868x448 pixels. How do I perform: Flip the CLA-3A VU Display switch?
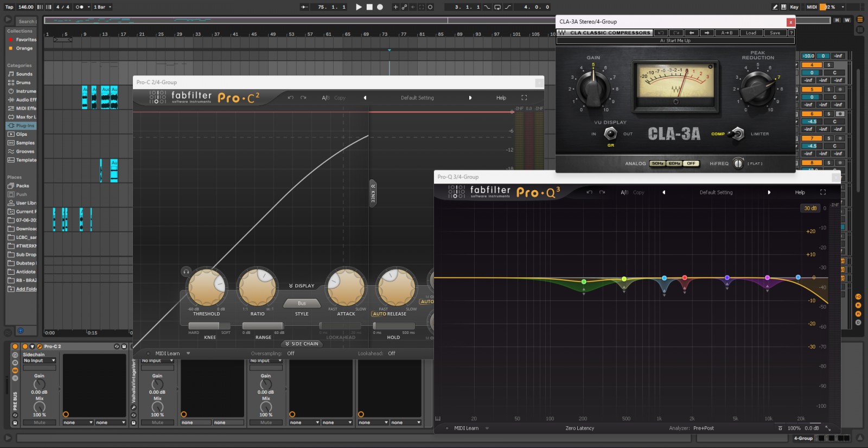610,134
